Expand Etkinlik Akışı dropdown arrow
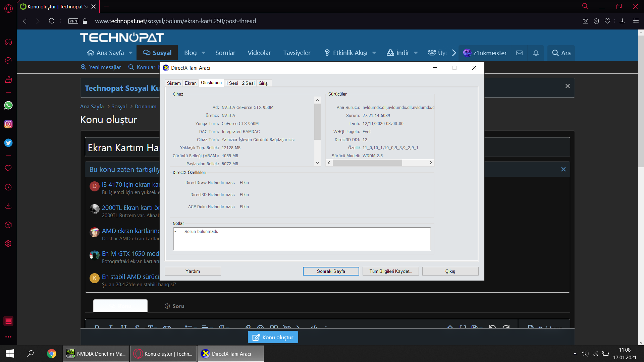The height and width of the screenshot is (362, 644). pos(374,53)
